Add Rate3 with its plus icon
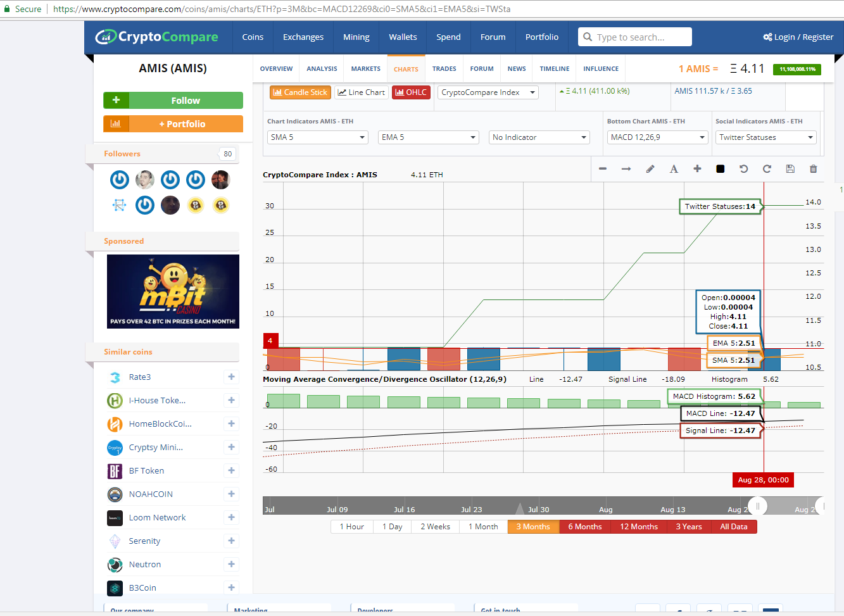The image size is (844, 616). click(231, 377)
